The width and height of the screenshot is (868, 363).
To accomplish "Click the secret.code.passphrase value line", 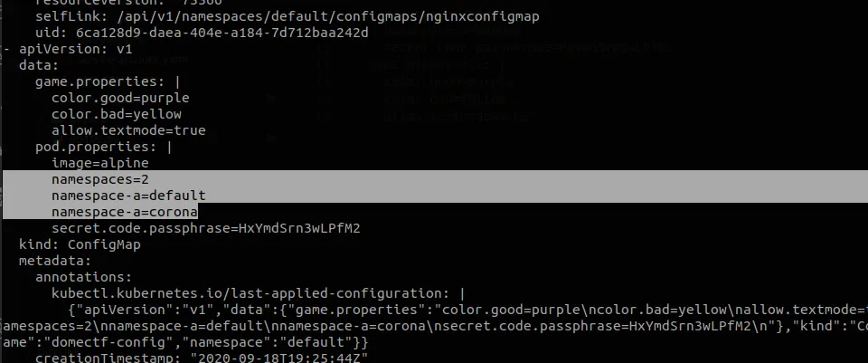I will pyautogui.click(x=206, y=228).
